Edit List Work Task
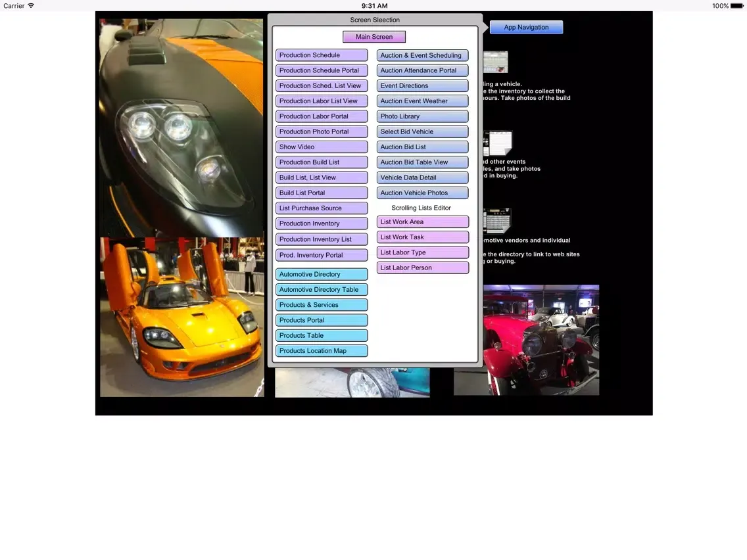The height and width of the screenshot is (560, 747). tap(423, 237)
